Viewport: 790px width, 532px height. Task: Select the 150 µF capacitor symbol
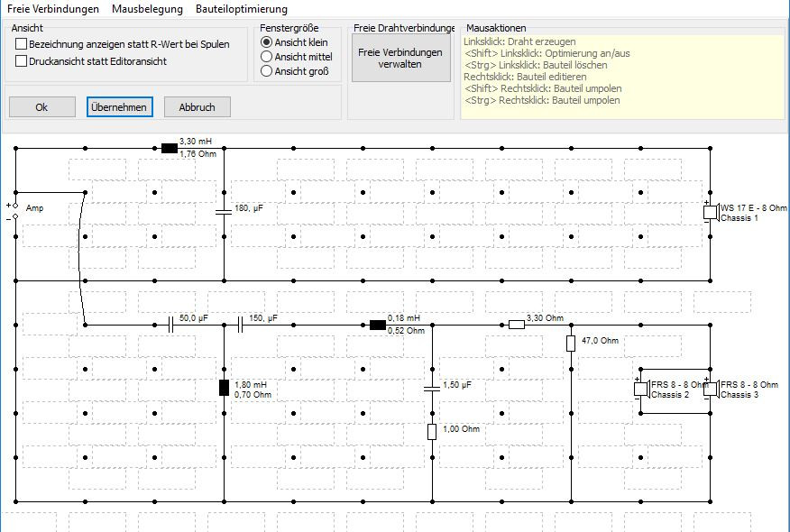(x=240, y=325)
